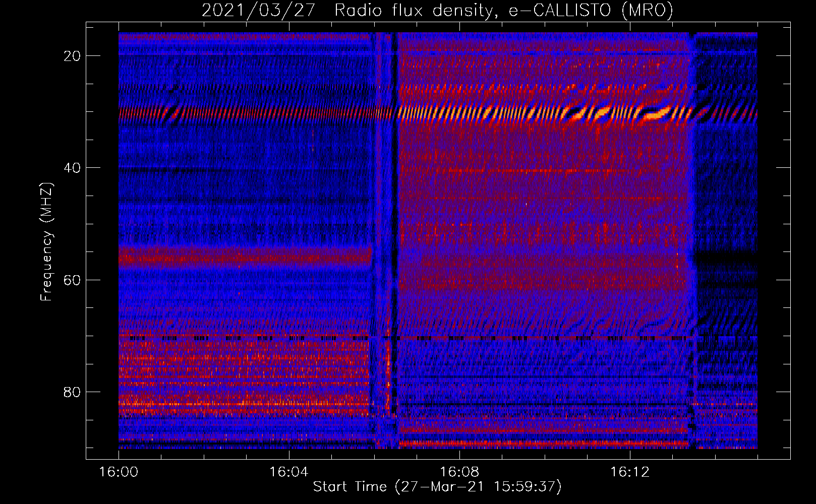The image size is (816, 504).
Task: Click the '60' frequency tick label
Action: pyautogui.click(x=73, y=280)
